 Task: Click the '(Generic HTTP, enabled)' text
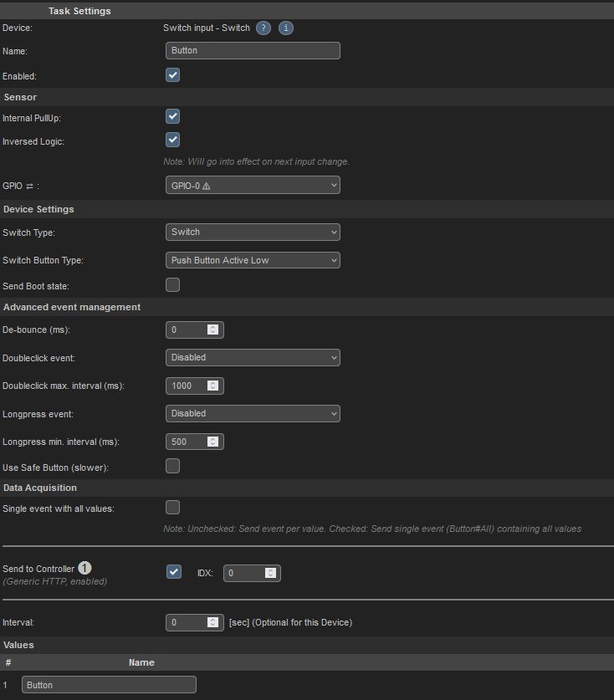(x=55, y=582)
